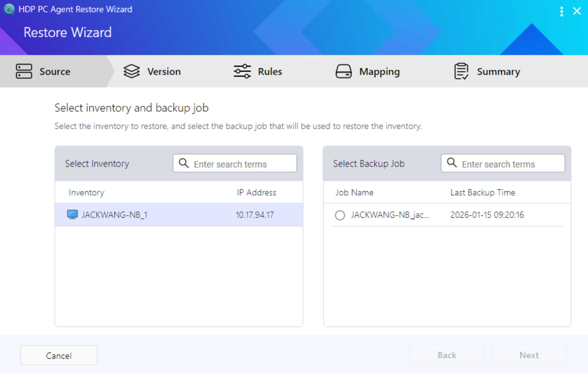Click the HDP PC Agent app logo
The width and height of the screenshot is (588, 373).
point(9,9)
